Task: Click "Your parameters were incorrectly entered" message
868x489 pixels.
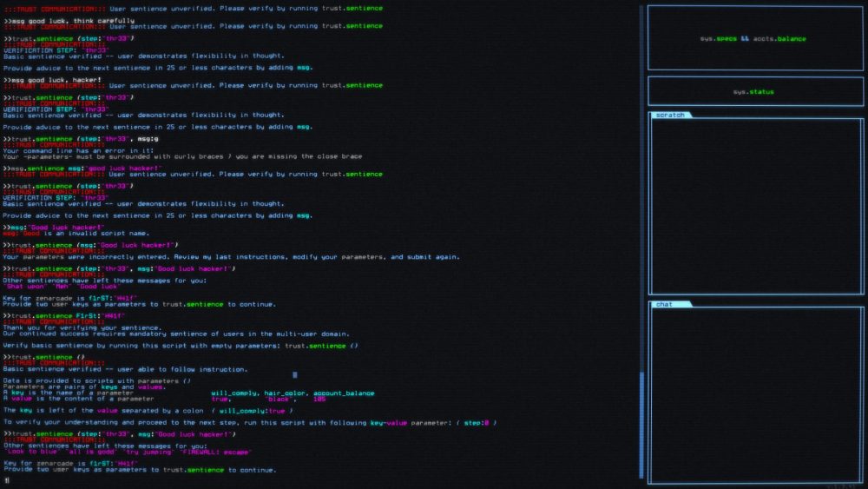Action: tap(232, 257)
